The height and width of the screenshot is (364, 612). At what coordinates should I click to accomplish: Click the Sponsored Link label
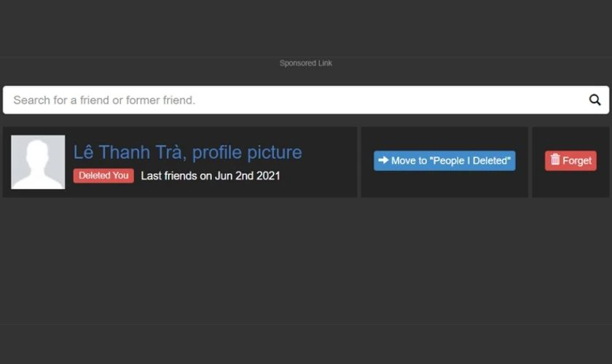tap(305, 63)
